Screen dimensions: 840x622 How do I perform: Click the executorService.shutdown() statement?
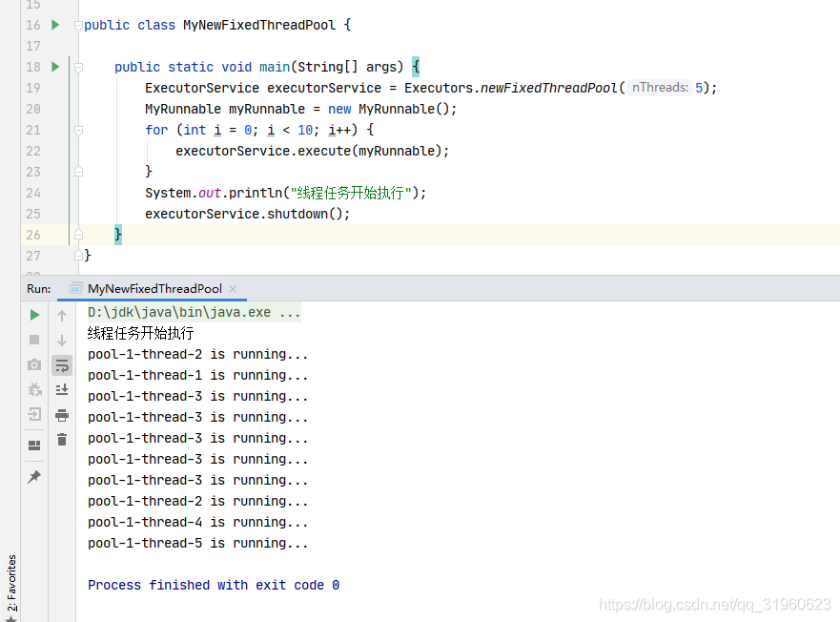click(248, 214)
